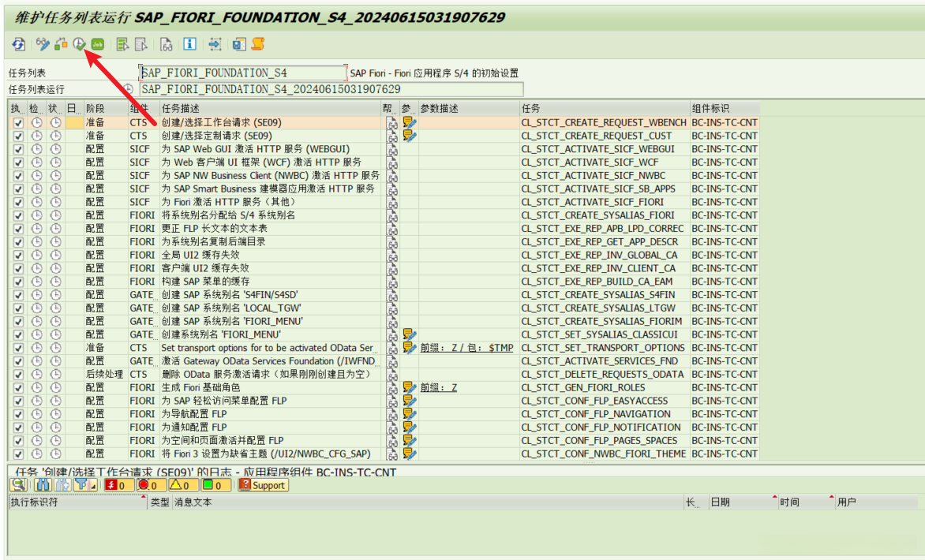Click the yellow warning count button
The height and width of the screenshot is (560, 925).
[x=182, y=485]
